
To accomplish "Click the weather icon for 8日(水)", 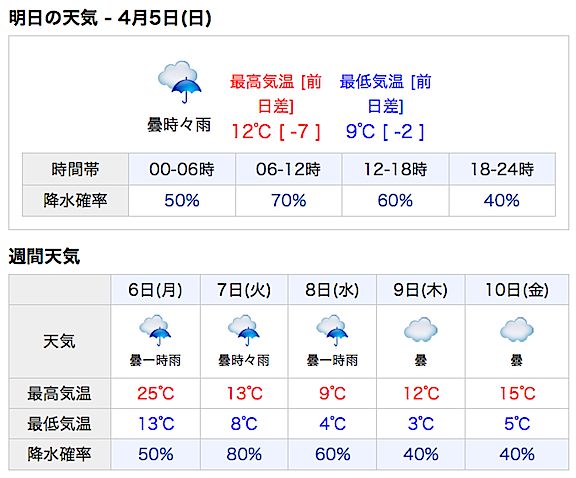I will click(x=332, y=330).
